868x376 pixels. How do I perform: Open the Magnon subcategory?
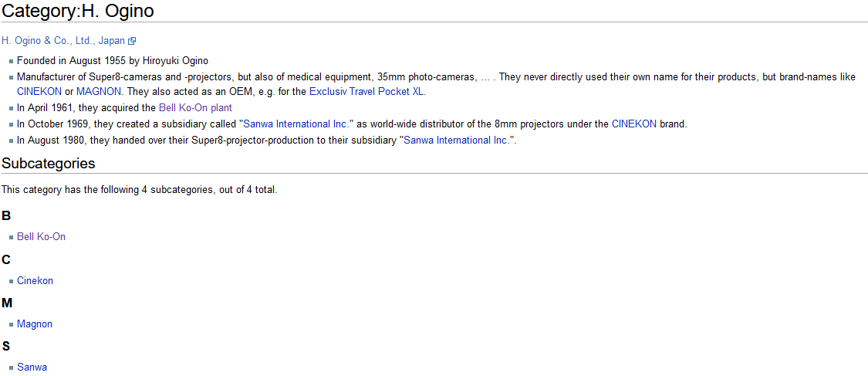coord(34,324)
